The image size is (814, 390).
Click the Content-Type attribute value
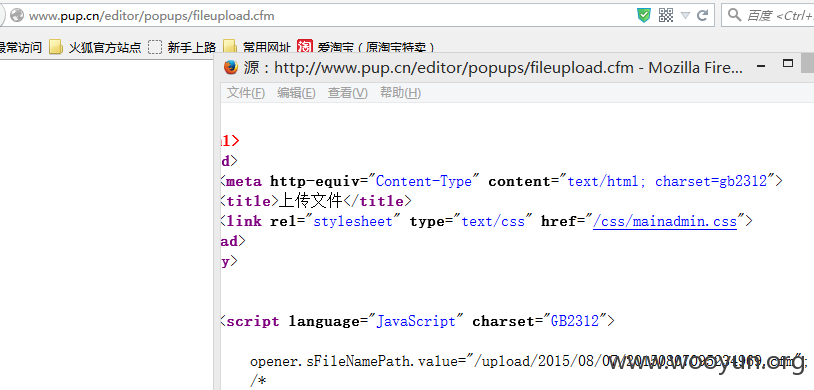tap(424, 181)
